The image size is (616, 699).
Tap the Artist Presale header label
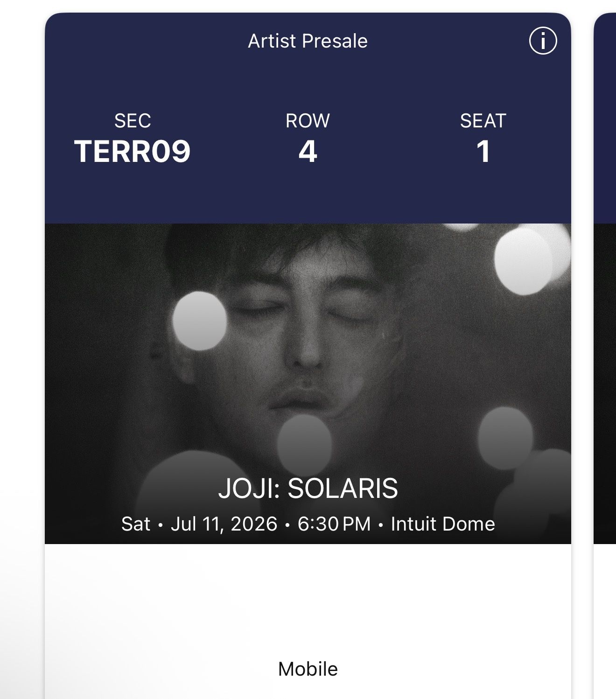308,41
